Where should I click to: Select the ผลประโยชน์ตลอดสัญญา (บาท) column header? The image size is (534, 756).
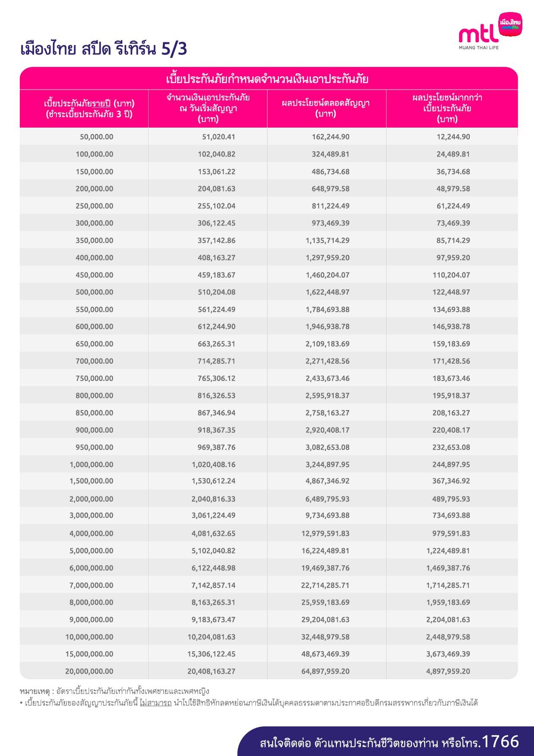click(326, 108)
